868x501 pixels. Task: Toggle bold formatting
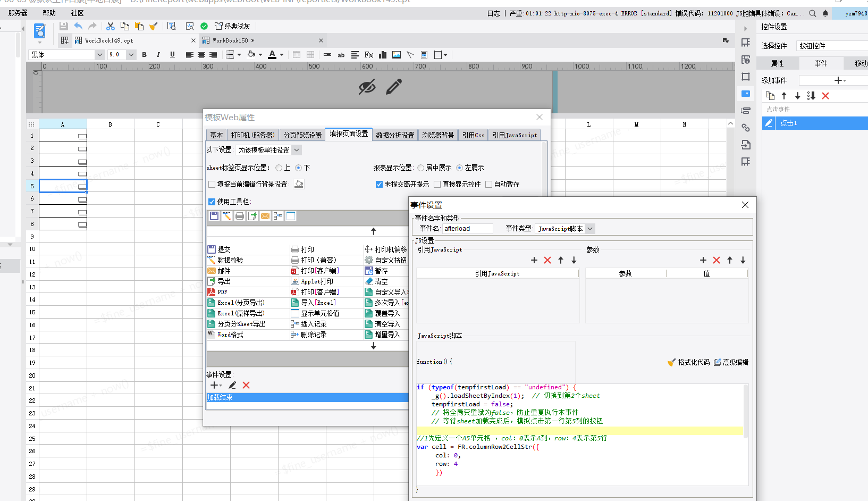point(144,55)
